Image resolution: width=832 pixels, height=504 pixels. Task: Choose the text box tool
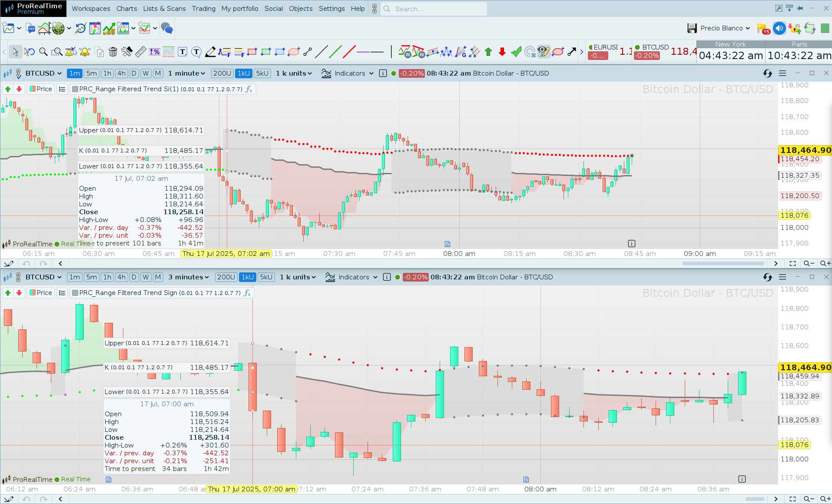coord(182,52)
